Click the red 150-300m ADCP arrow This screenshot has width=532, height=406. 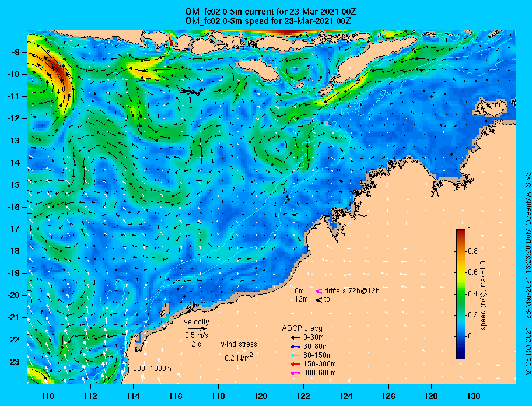295,364
